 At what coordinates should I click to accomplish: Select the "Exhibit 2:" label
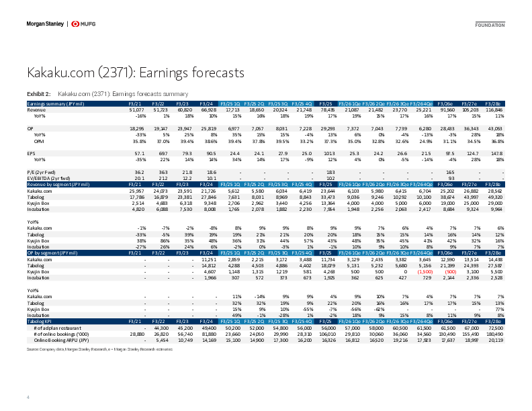pyautogui.click(x=39, y=94)
